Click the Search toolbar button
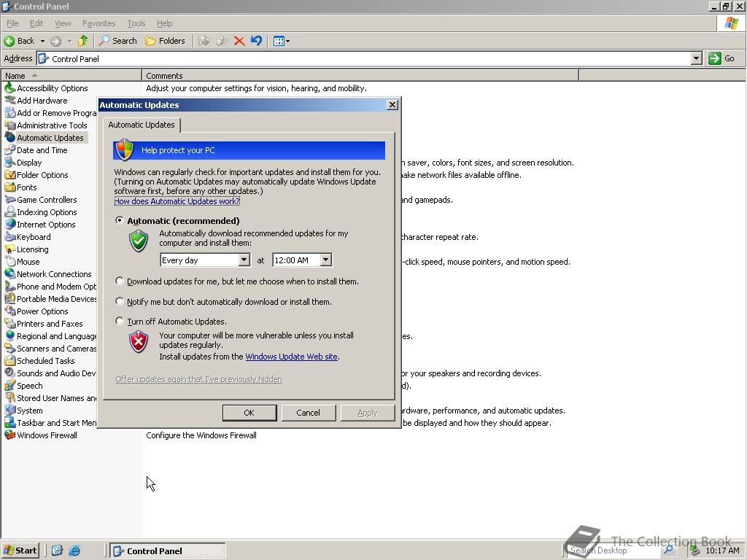The width and height of the screenshot is (747, 560). coord(117,41)
